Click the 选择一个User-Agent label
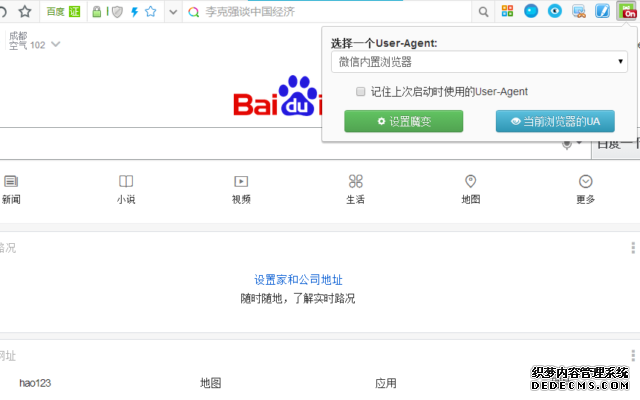The width and height of the screenshot is (640, 400). (384, 43)
